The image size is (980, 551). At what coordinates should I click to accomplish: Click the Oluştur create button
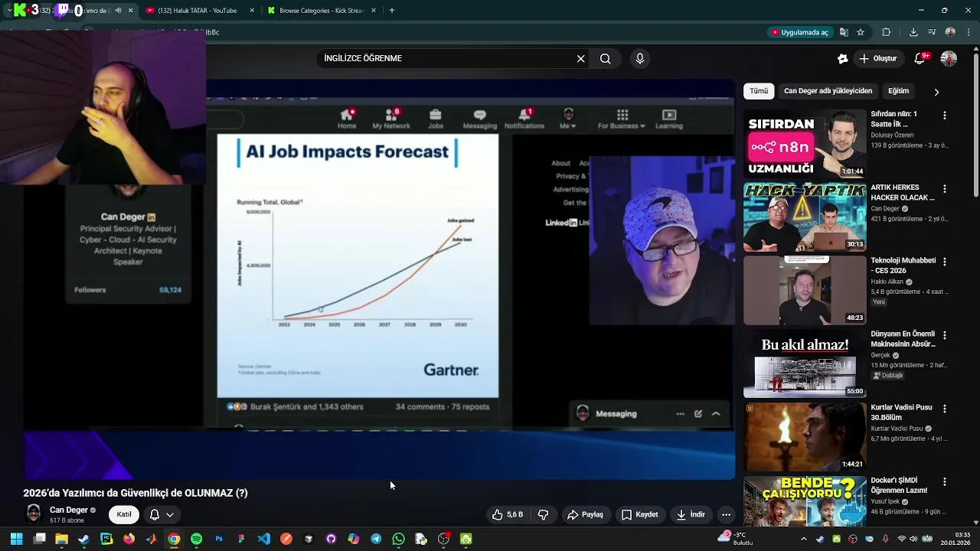tap(877, 58)
